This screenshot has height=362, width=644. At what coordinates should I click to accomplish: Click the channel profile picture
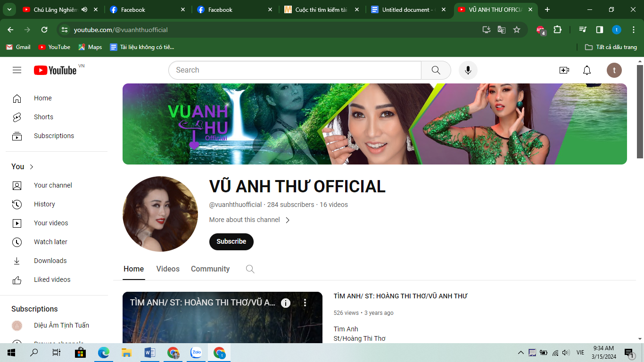click(160, 214)
